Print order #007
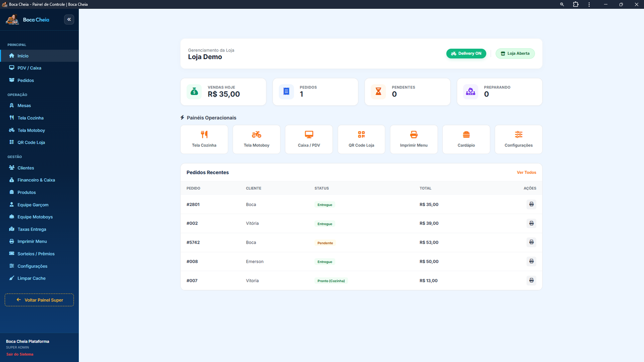Image resolution: width=644 pixels, height=362 pixels. [x=531, y=280]
